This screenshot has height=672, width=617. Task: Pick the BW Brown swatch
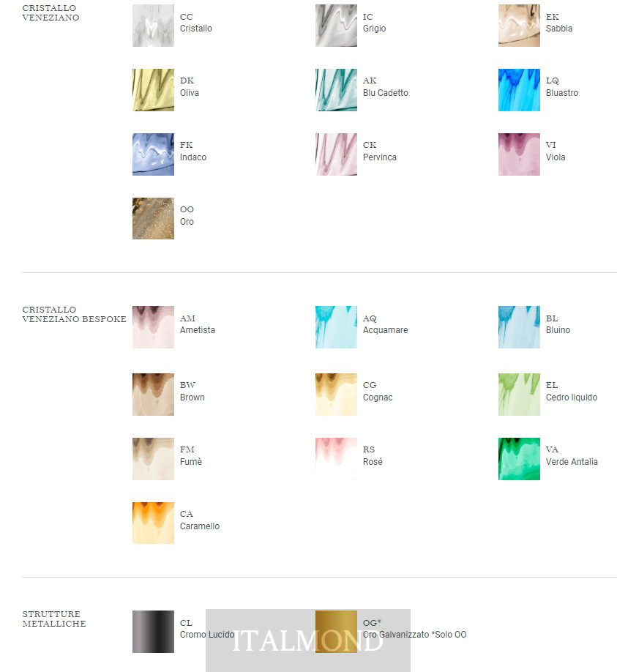(153, 395)
